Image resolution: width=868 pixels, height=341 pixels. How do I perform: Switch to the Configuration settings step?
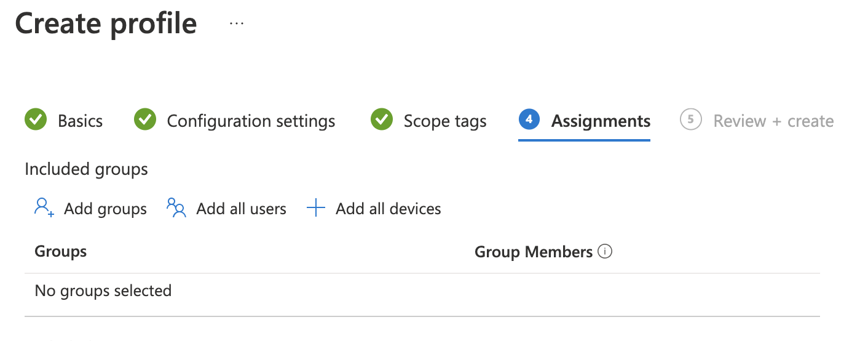tap(251, 121)
